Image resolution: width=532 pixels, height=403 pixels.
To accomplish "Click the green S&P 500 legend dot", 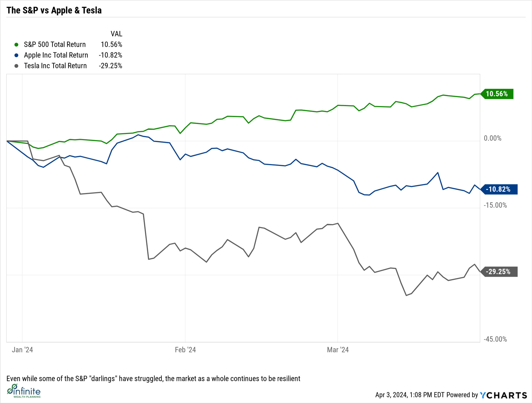I will 16,45.
